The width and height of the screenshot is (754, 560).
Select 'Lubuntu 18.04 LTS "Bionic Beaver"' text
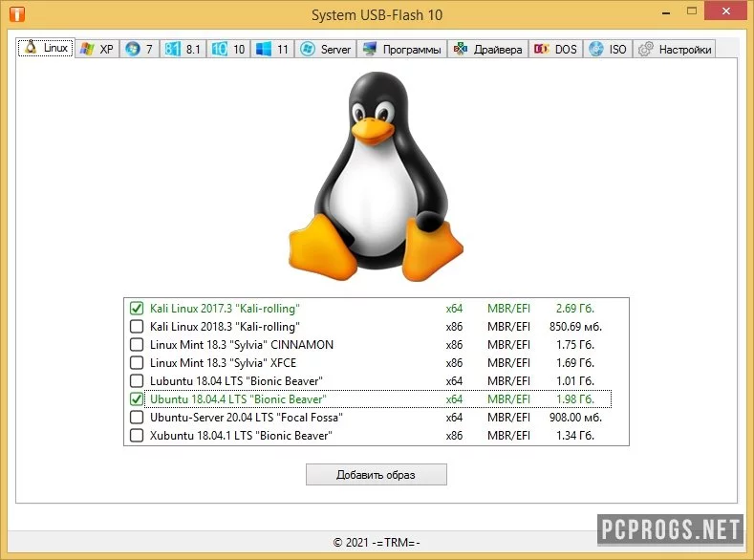coord(236,380)
